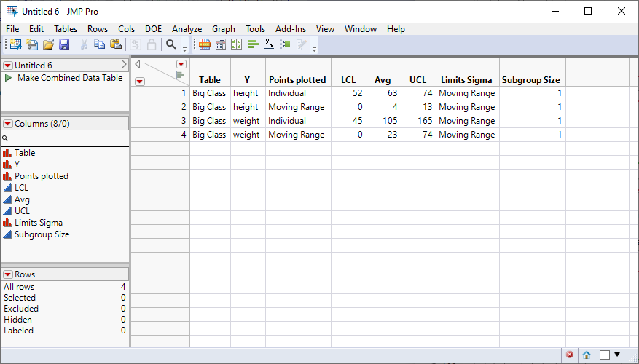Open the Columns panel red triangle menu
This screenshot has height=364, width=639.
(8, 124)
